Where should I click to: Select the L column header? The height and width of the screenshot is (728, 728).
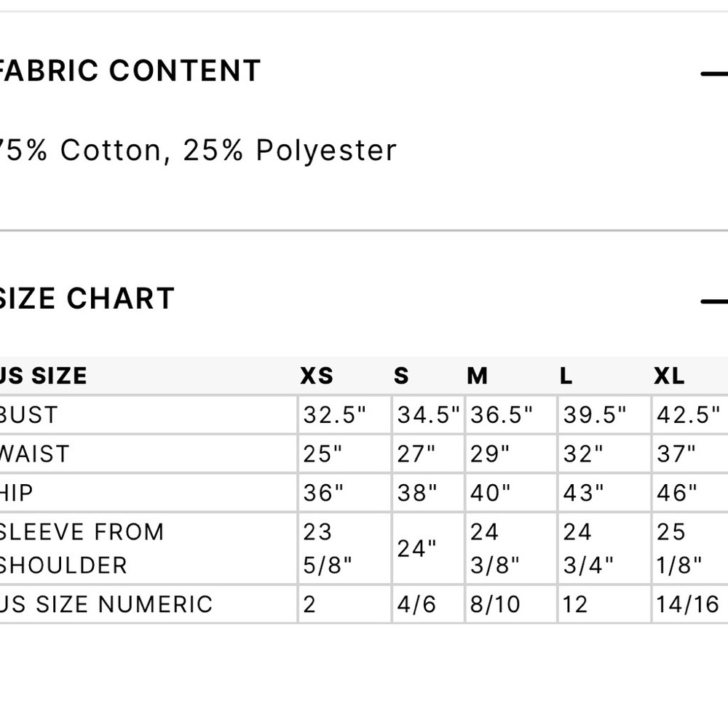[x=566, y=376]
